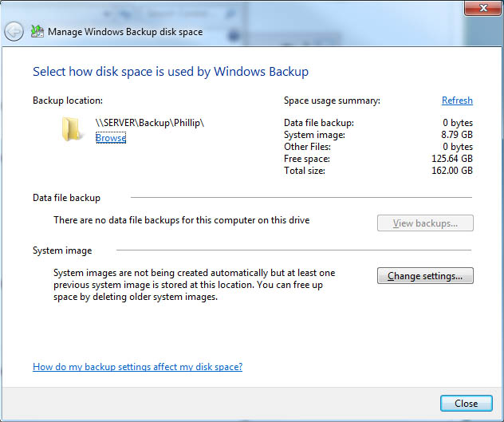The width and height of the screenshot is (504, 422).
Task: Click the 'Manage Windows Backup disk space' title
Action: (x=125, y=32)
